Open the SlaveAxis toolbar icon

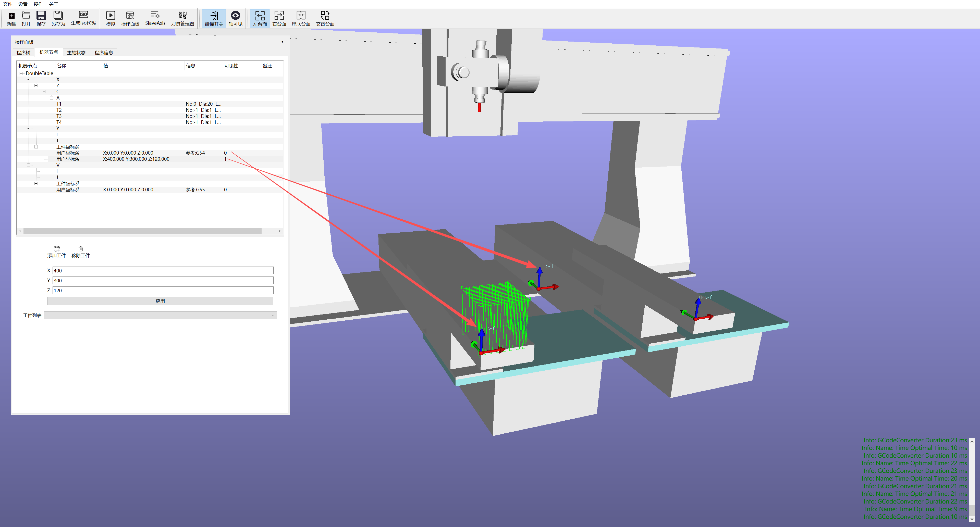point(155,15)
